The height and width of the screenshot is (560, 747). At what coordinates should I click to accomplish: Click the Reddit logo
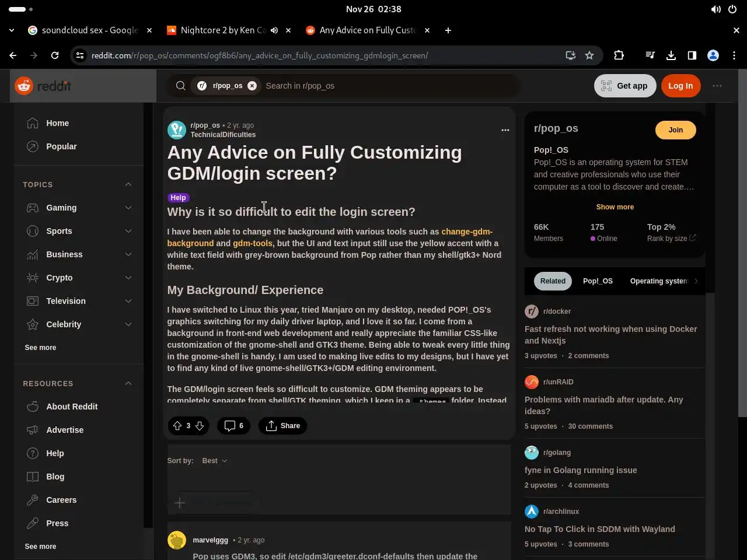(43, 86)
